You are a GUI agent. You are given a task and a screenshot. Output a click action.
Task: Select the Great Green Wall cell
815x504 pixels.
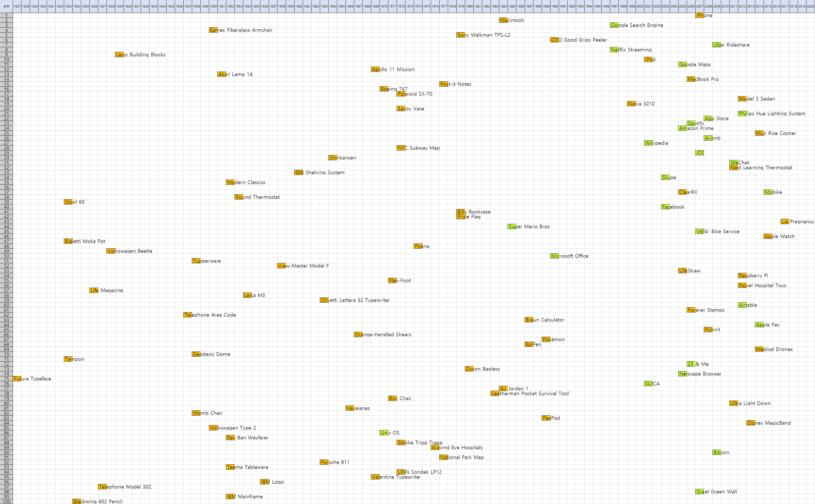[x=700, y=492]
